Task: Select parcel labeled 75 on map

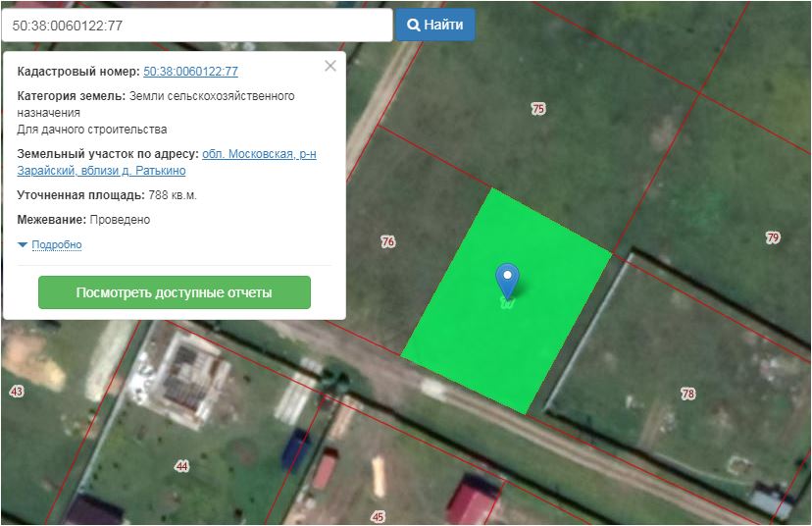Action: click(538, 109)
